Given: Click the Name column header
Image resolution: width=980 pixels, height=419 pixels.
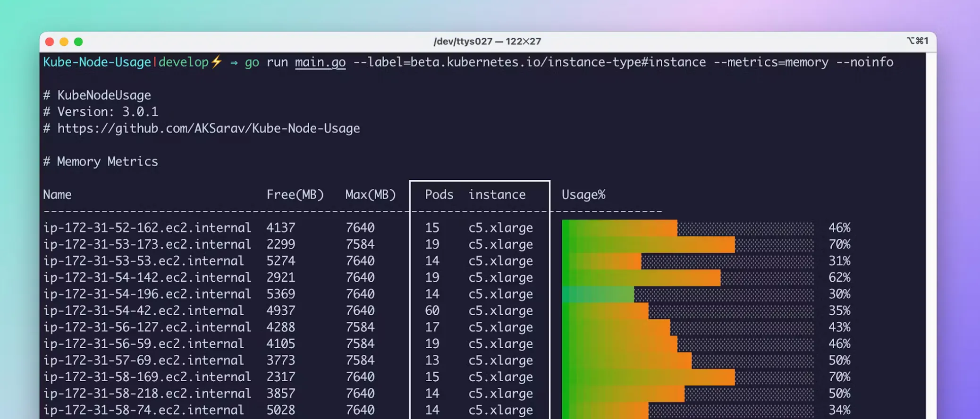Looking at the screenshot, I should (x=58, y=194).
